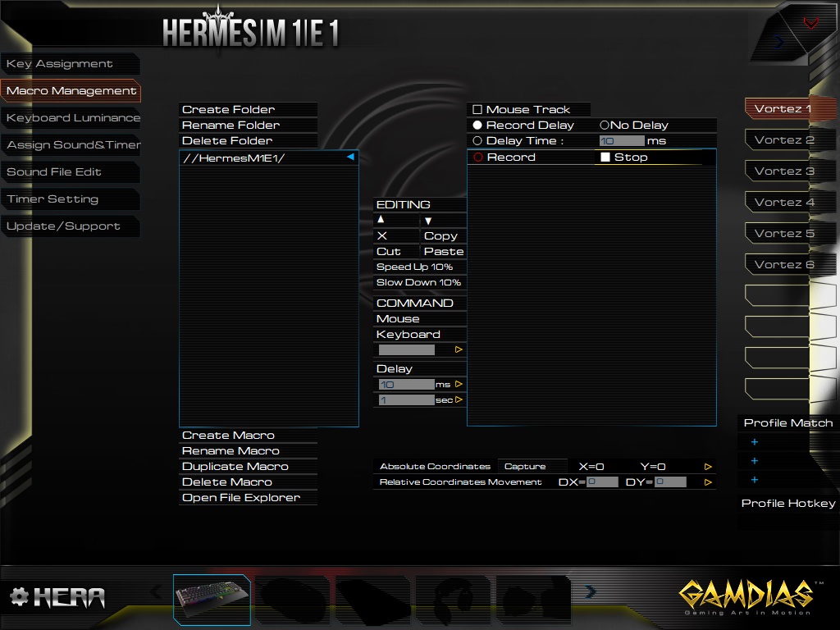Click the HERA gear settings icon
The image size is (840, 630).
coord(20,596)
